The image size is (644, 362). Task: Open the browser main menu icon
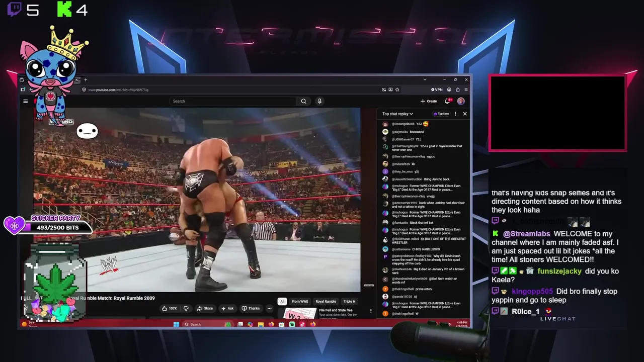pos(465,89)
